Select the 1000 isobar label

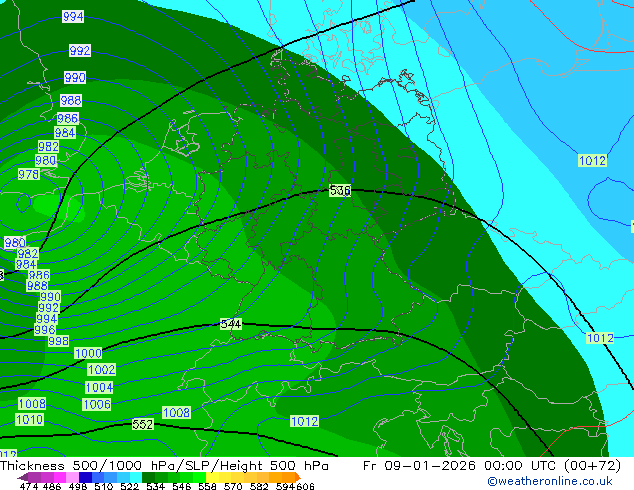(x=88, y=353)
